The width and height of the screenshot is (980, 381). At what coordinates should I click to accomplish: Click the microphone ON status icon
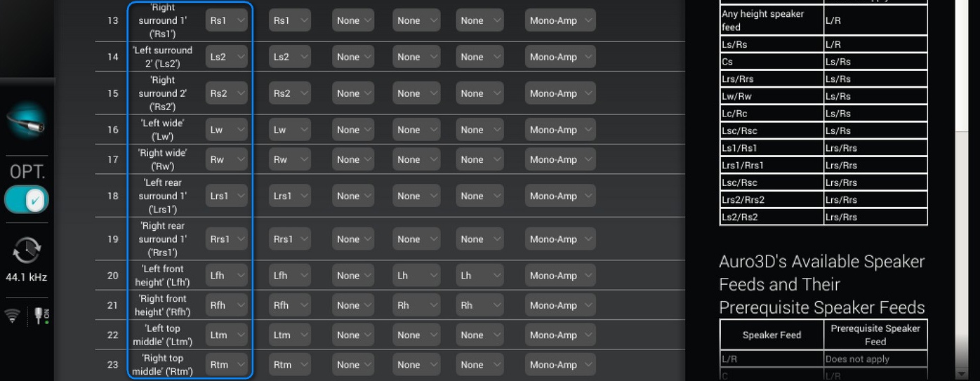click(x=39, y=316)
